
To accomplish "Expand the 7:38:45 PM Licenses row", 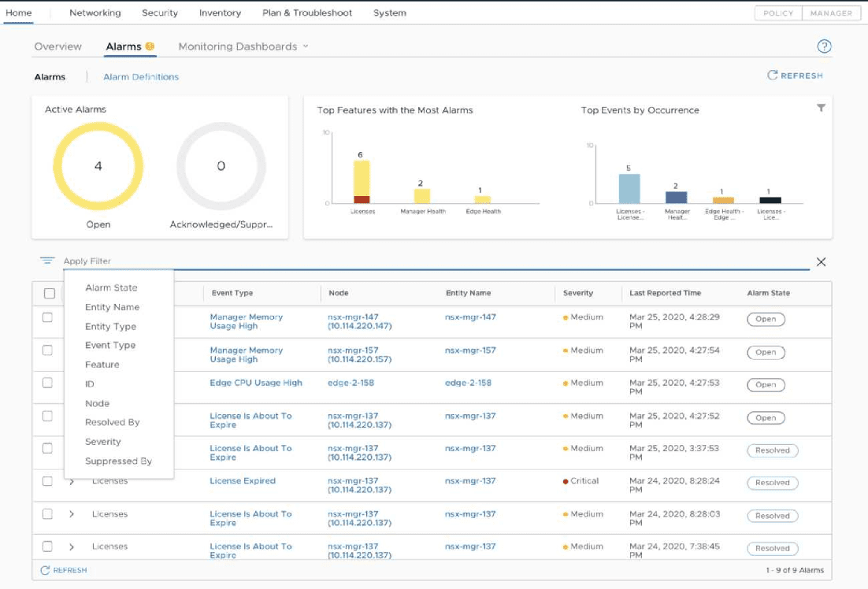I will pos(72,547).
